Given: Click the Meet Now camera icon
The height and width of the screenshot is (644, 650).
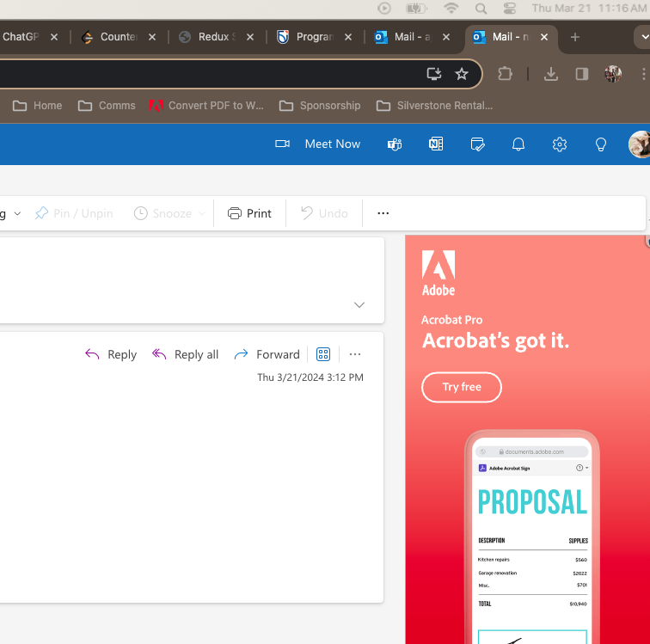Looking at the screenshot, I should (x=282, y=144).
